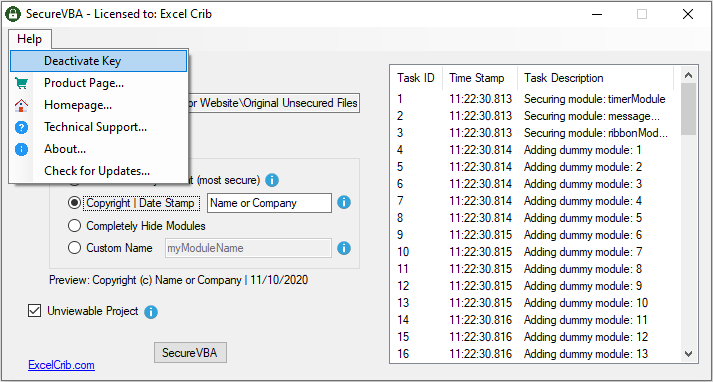Click the SecureVBA button
This screenshot has height=382, width=713.
click(x=190, y=353)
